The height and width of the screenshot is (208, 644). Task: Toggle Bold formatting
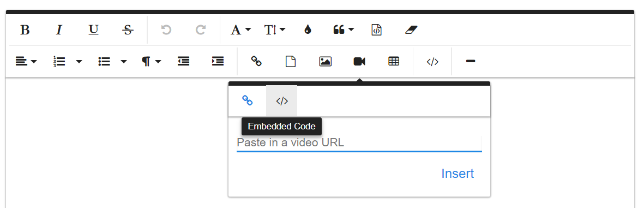[25, 30]
